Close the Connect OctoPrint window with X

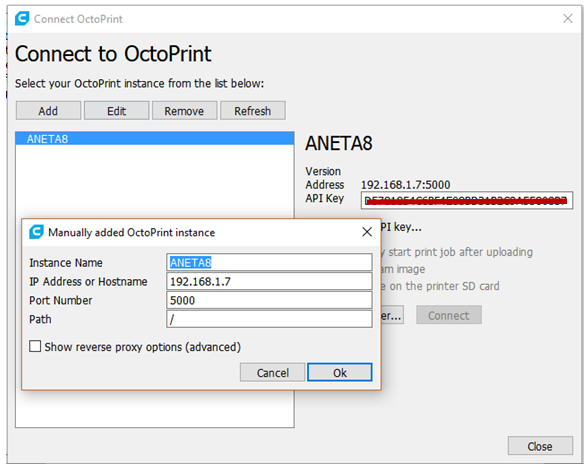[x=568, y=18]
